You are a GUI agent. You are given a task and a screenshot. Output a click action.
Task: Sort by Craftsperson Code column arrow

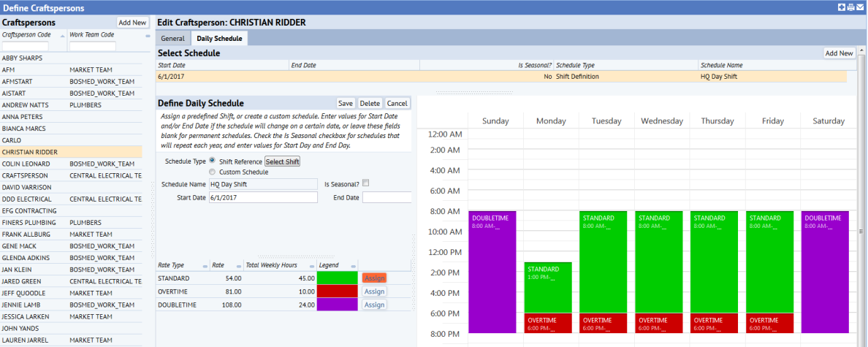(61, 36)
